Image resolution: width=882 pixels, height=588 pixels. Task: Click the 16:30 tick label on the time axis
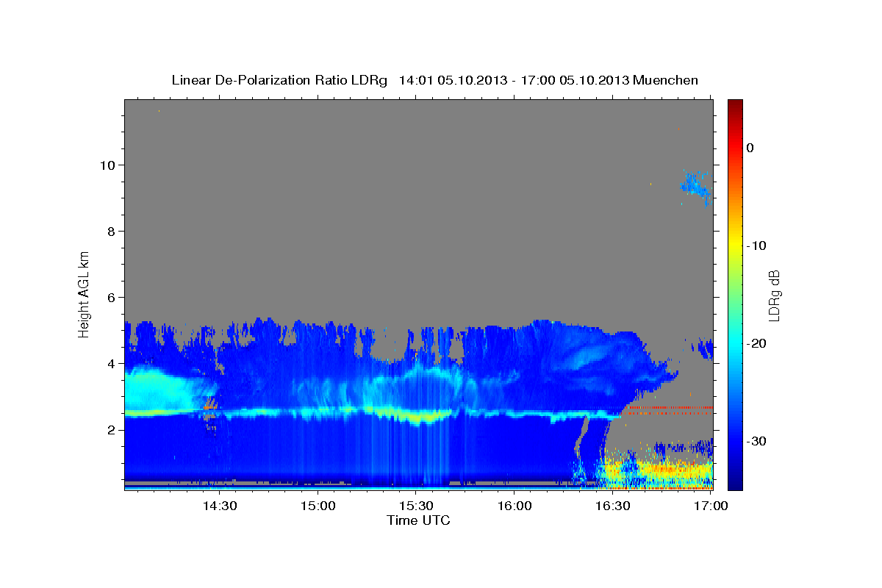[613, 506]
